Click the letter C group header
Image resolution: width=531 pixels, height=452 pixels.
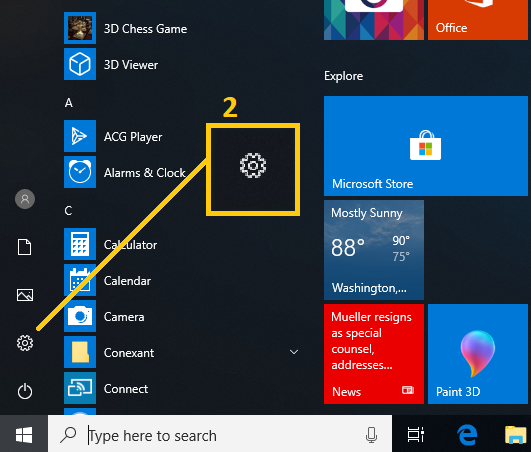point(68,211)
